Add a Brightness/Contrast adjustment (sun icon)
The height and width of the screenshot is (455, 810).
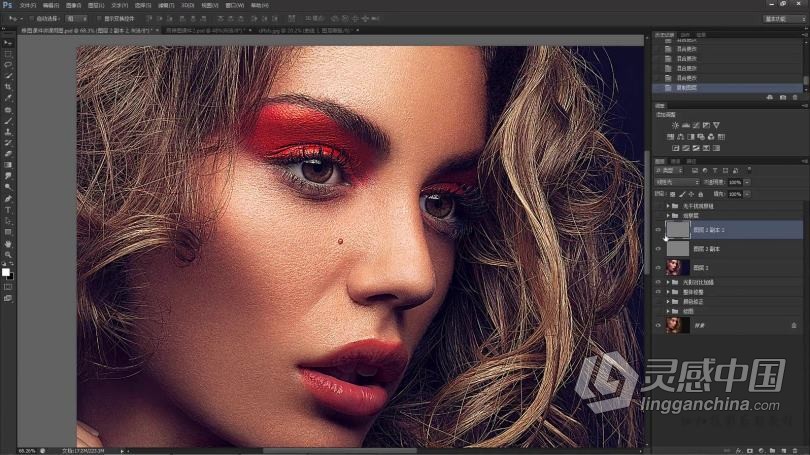[x=675, y=125]
